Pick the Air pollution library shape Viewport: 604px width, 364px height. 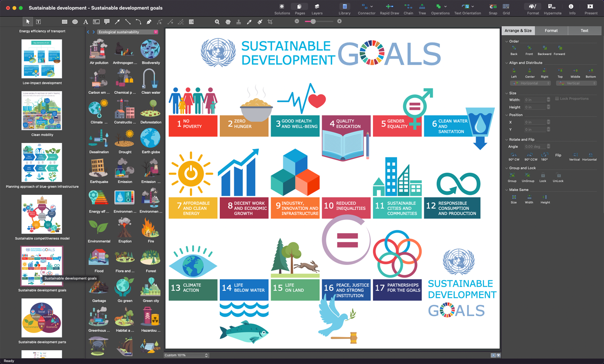pyautogui.click(x=99, y=52)
